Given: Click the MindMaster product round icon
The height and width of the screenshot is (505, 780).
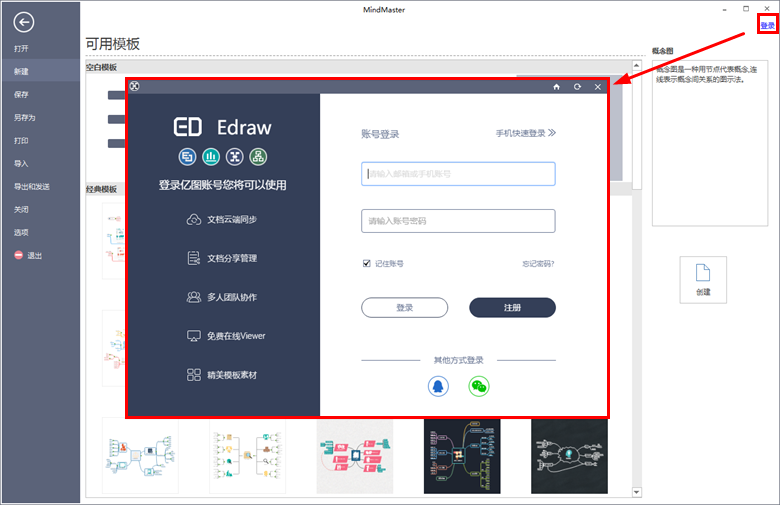Looking at the screenshot, I should coord(234,157).
